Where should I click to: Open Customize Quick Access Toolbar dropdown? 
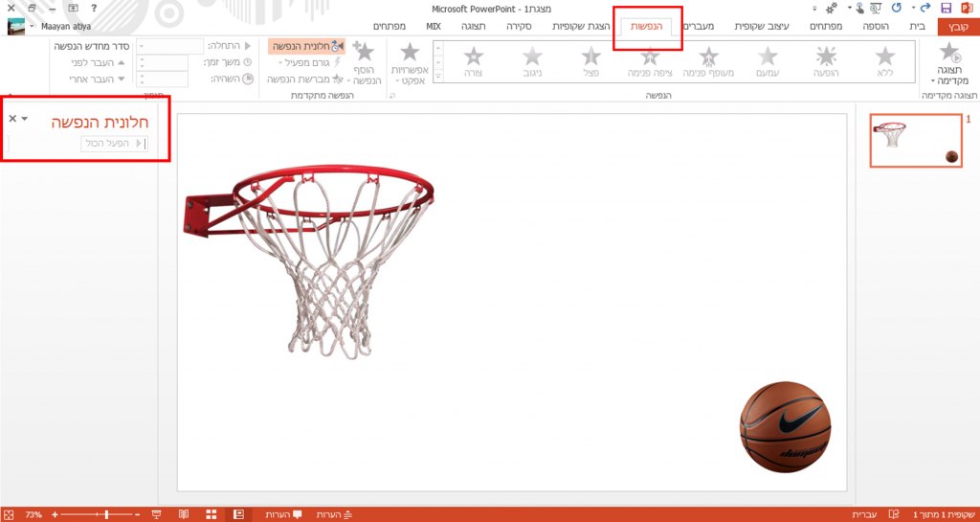814,8
